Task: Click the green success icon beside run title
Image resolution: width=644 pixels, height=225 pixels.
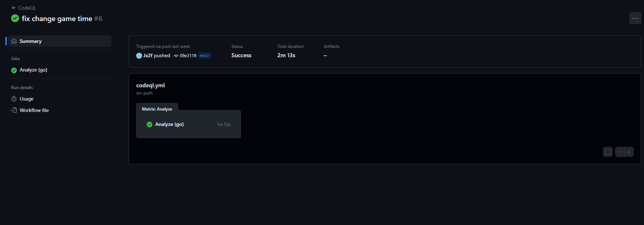Action: (15, 19)
